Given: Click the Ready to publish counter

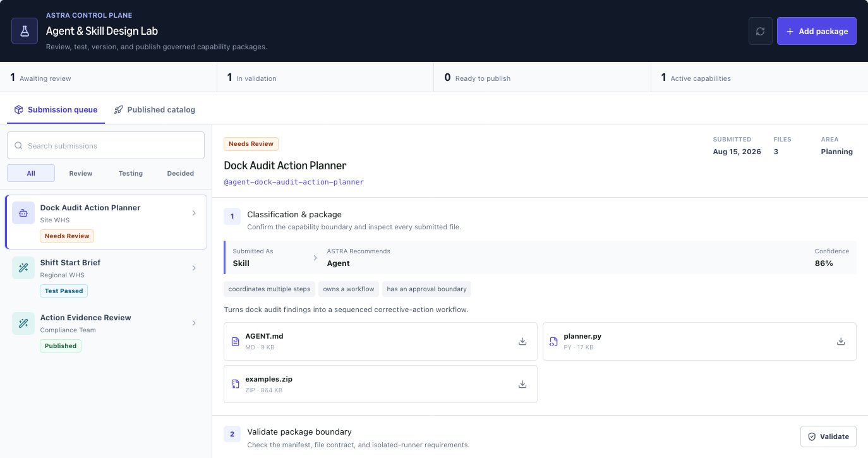Looking at the screenshot, I should coord(542,78).
